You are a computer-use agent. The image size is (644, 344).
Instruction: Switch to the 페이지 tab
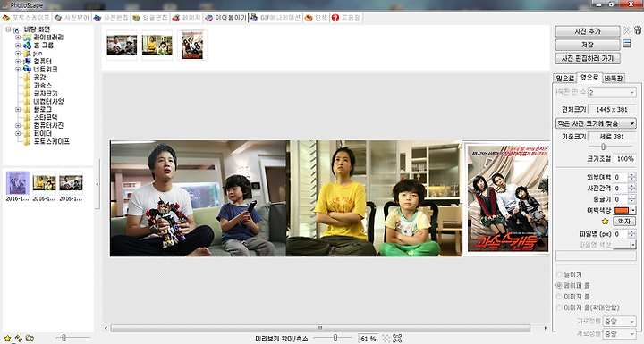point(187,18)
